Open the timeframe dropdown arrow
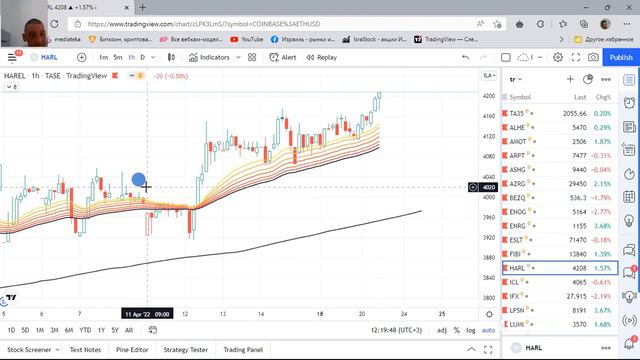 click(x=153, y=58)
